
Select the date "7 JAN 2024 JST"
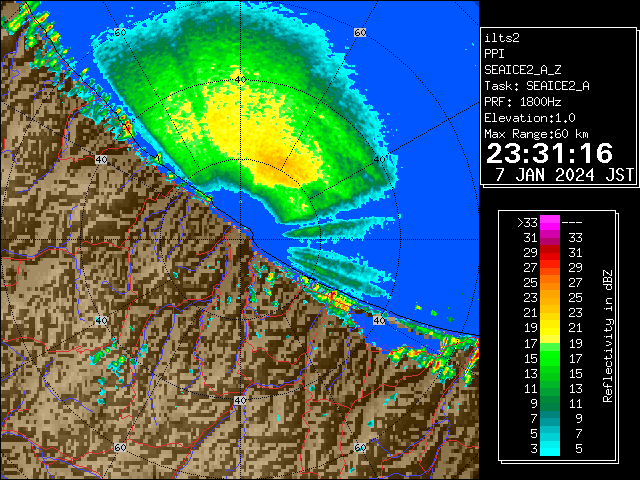[565, 175]
